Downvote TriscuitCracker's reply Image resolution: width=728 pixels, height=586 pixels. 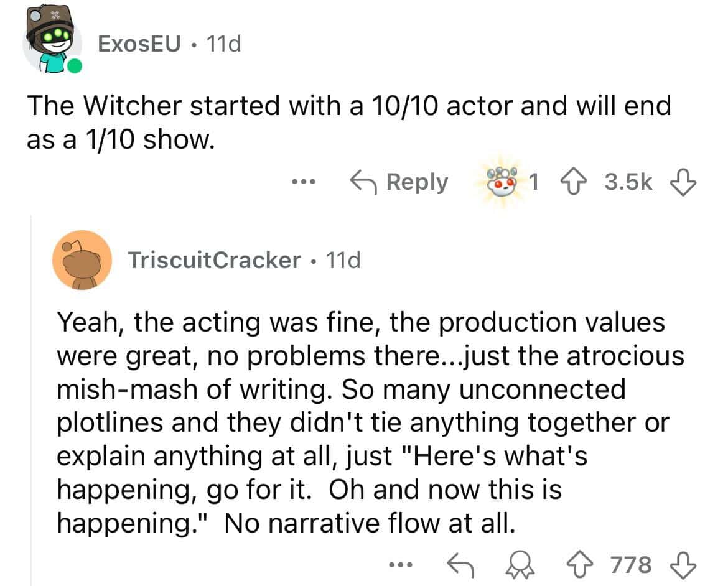681,565
